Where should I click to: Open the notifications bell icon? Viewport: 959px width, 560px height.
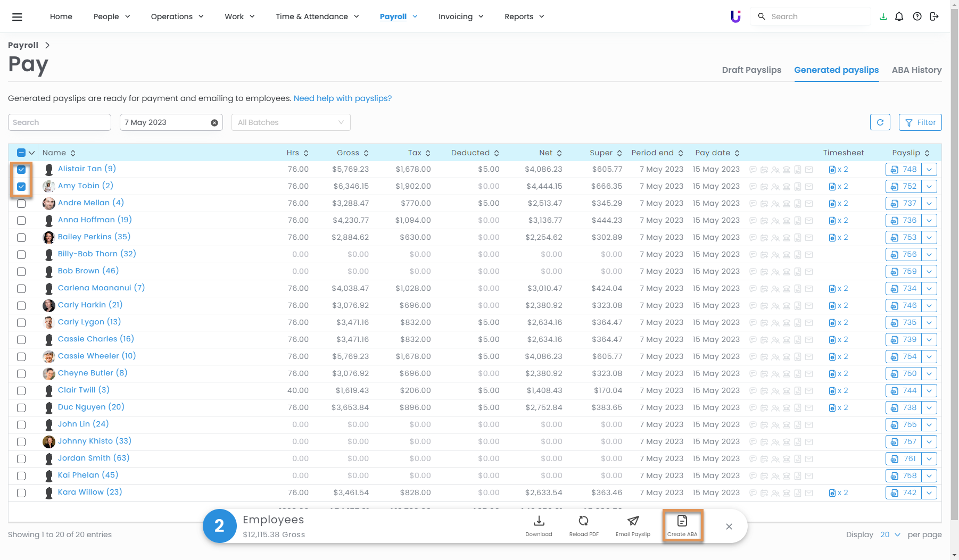(899, 16)
